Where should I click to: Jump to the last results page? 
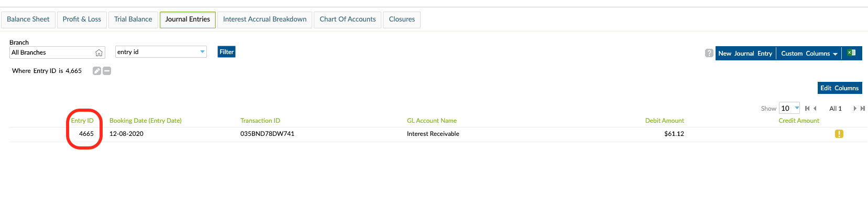(863, 109)
